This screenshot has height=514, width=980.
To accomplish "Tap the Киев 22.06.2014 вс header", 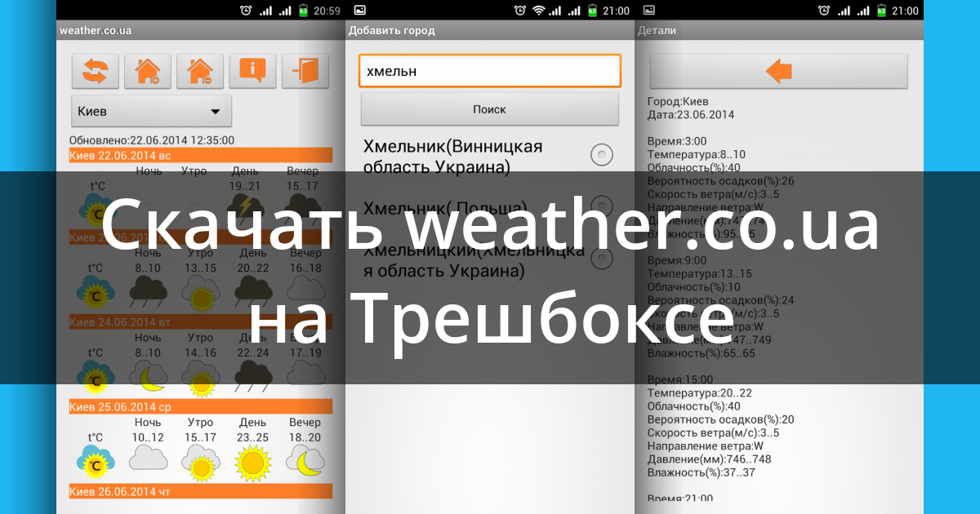I will (x=201, y=155).
